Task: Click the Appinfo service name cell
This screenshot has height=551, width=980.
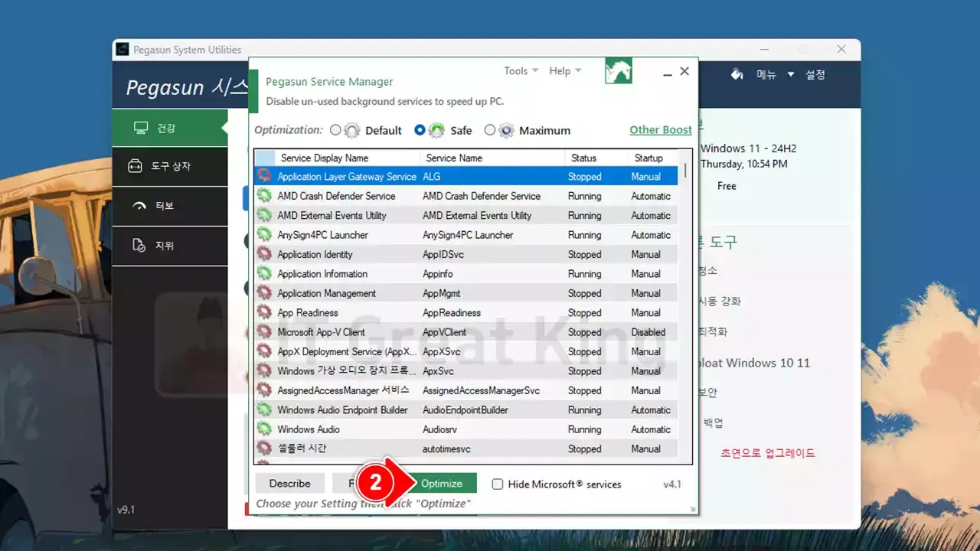Action: click(x=439, y=273)
